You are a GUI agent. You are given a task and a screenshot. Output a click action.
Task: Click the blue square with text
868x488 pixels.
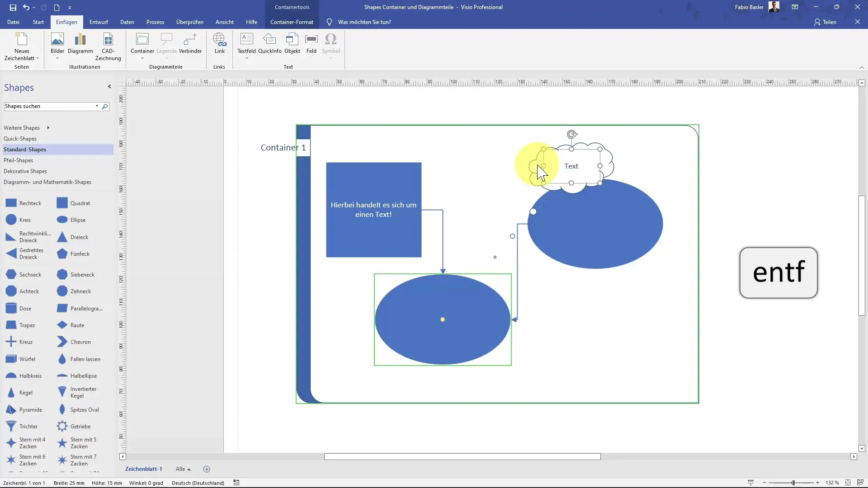coord(374,210)
